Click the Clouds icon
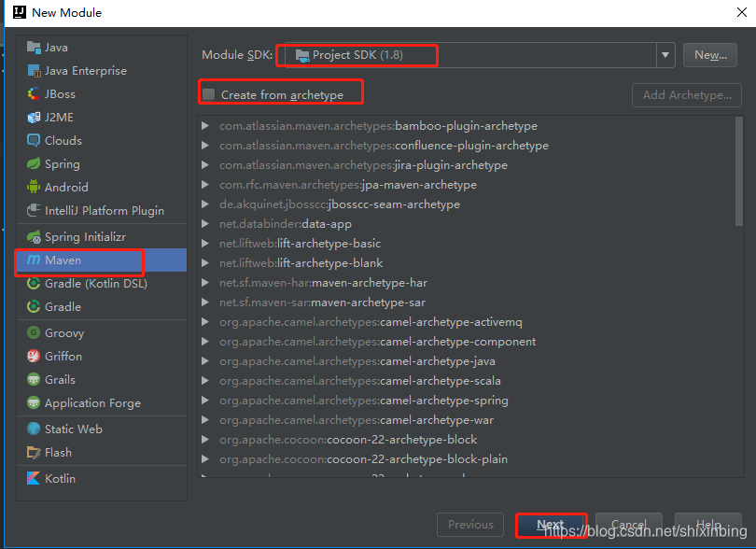This screenshot has height=549, width=756. point(34,140)
